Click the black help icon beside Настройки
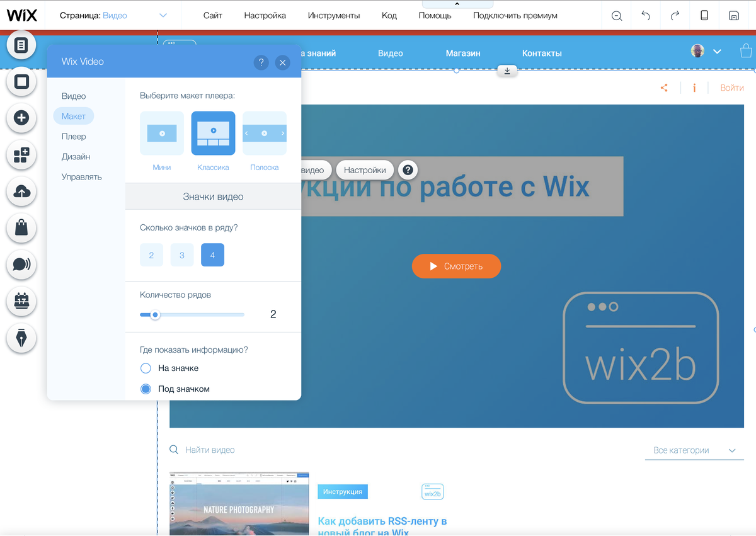The image size is (756, 536). click(x=408, y=170)
